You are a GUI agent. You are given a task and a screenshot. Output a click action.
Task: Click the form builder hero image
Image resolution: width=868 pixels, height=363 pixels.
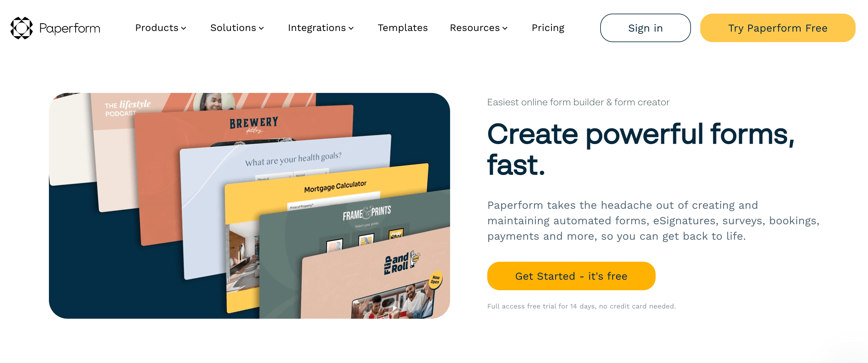(x=249, y=206)
